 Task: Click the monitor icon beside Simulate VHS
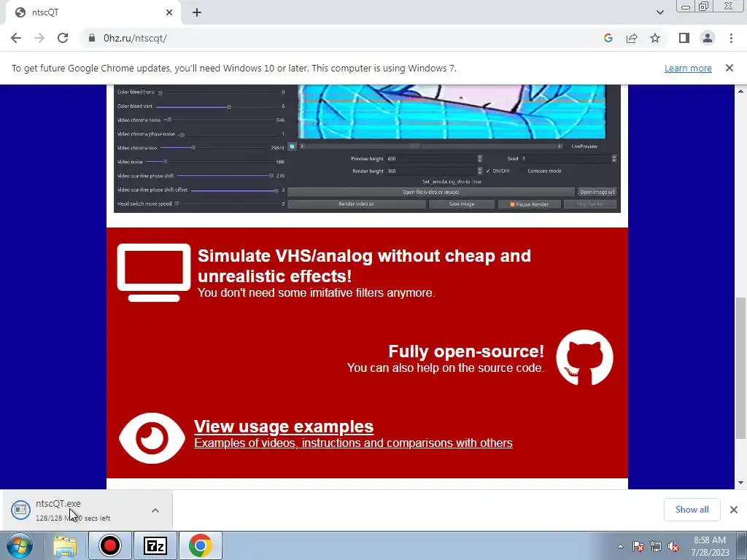tap(153, 273)
